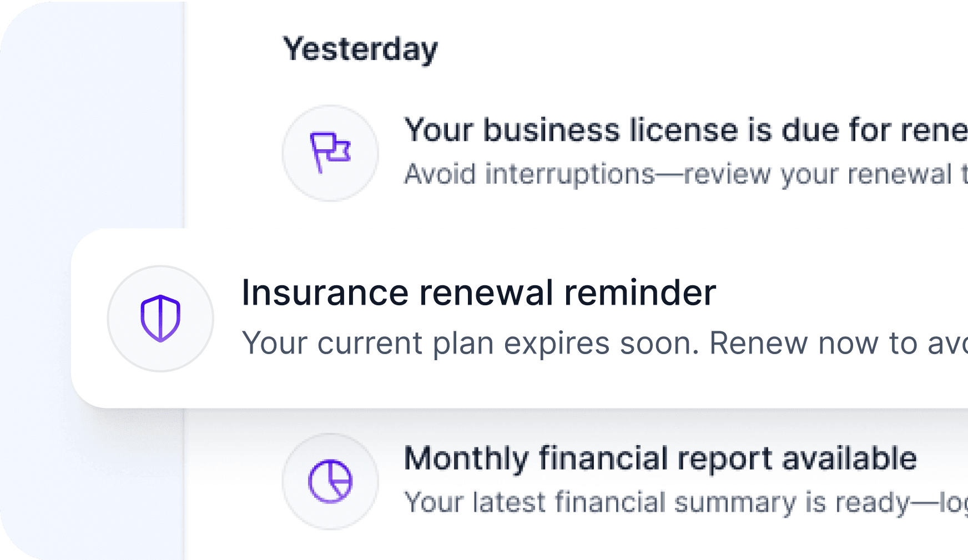Click the "Your current plan expires soon" text
The height and width of the screenshot is (560, 968).
pyautogui.click(x=470, y=343)
